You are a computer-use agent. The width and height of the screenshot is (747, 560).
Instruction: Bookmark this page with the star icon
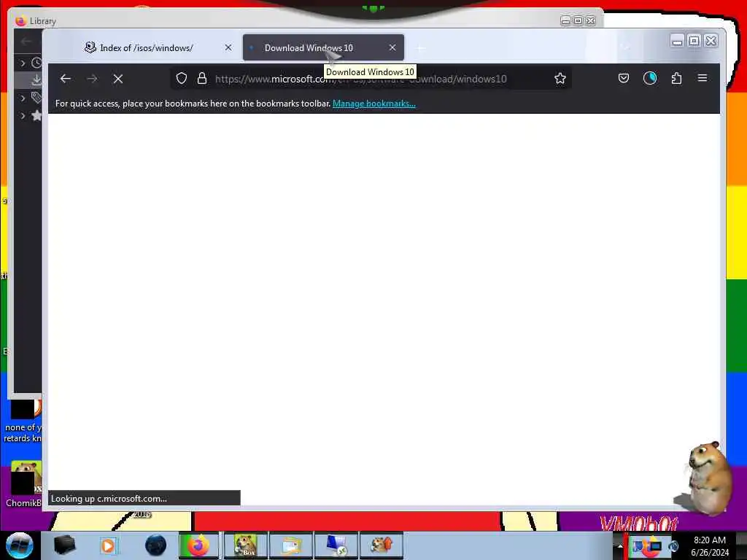click(x=560, y=78)
